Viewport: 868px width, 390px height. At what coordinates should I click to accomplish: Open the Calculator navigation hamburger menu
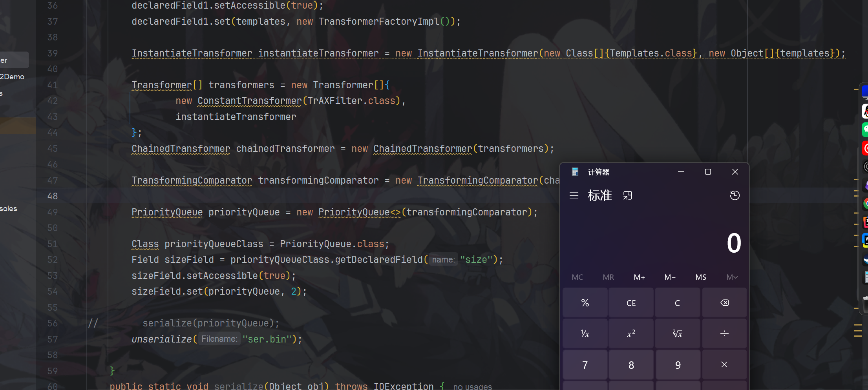574,195
